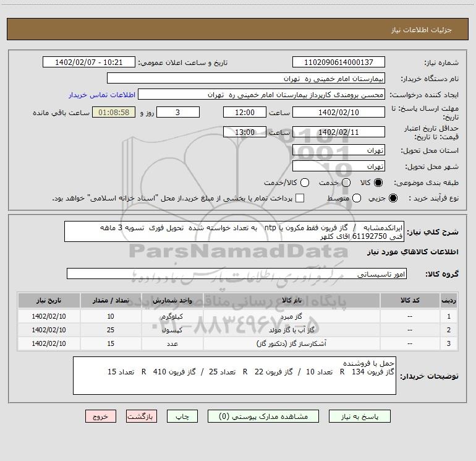Viewport: 476px width, 461px height.
Task: Select the گاز آب یا گاز مولد cell
Action: [x=291, y=330]
